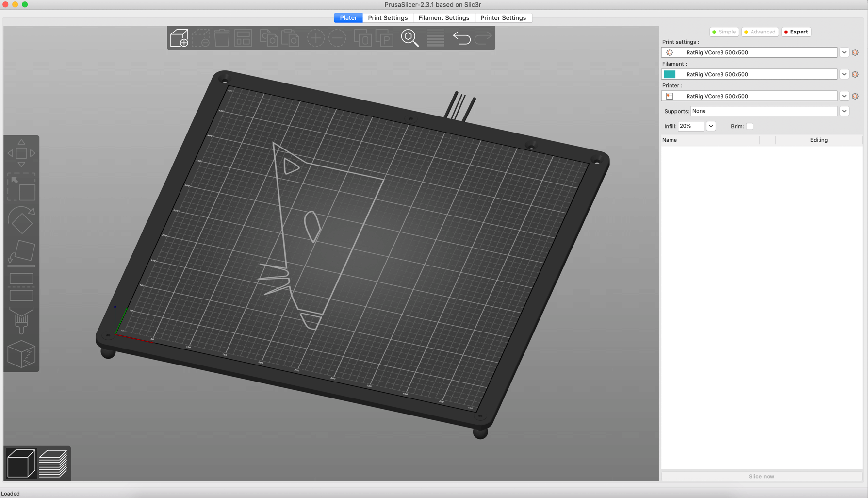Viewport: 868px width, 498px height.
Task: Click the Redo arrow icon
Action: tap(483, 38)
